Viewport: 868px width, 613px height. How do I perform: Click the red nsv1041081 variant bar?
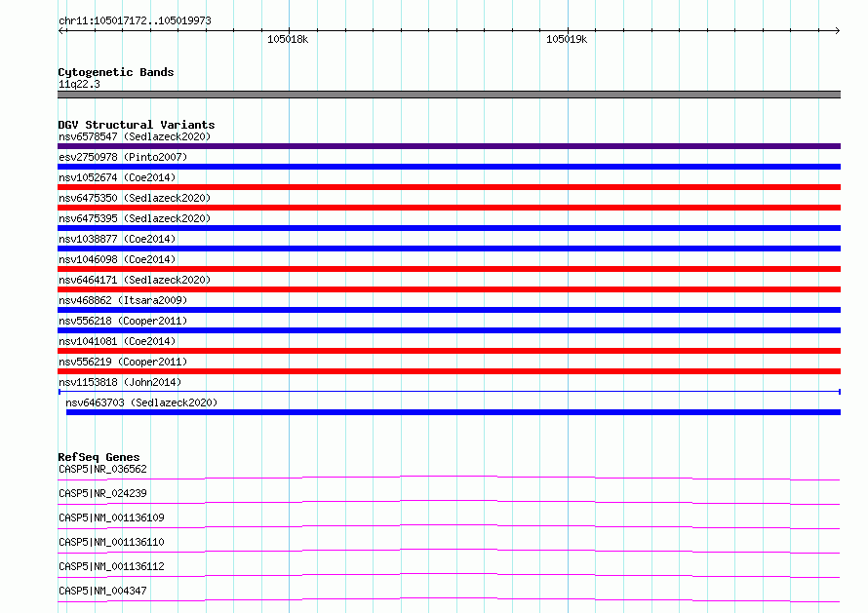(449, 351)
